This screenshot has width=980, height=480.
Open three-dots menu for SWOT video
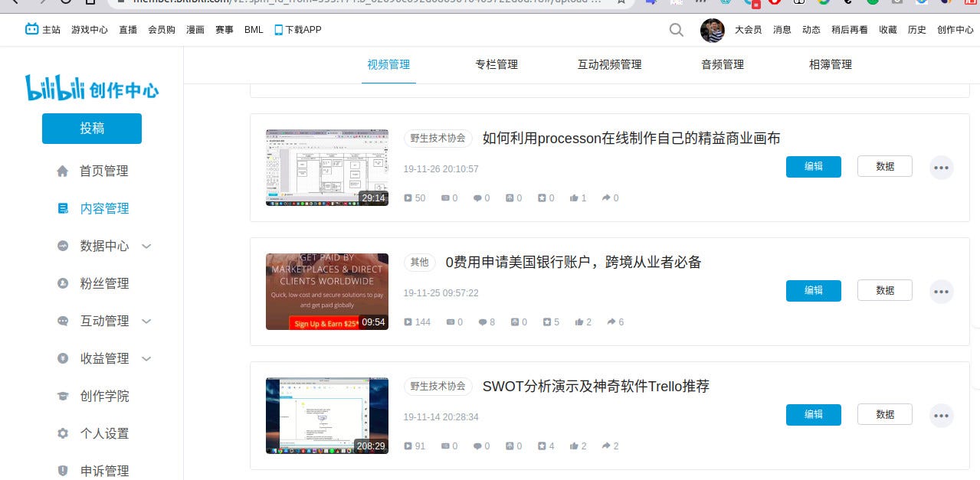click(942, 415)
